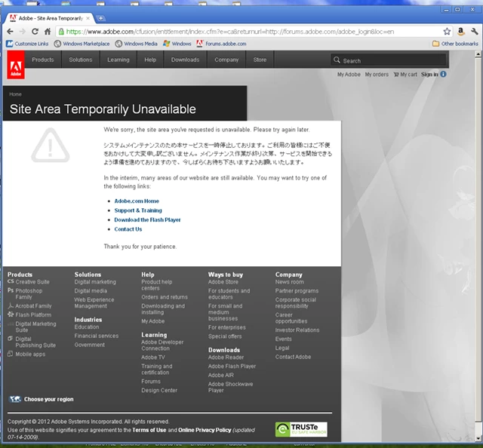483x448 pixels.
Task: Open the Solutions navigation menu
Action: (x=81, y=60)
